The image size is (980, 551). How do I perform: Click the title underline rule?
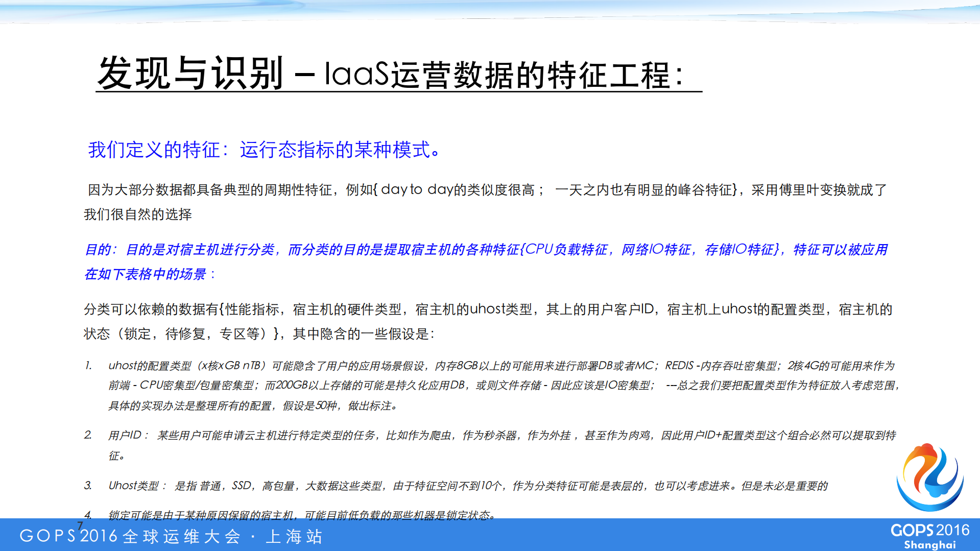[398, 96]
